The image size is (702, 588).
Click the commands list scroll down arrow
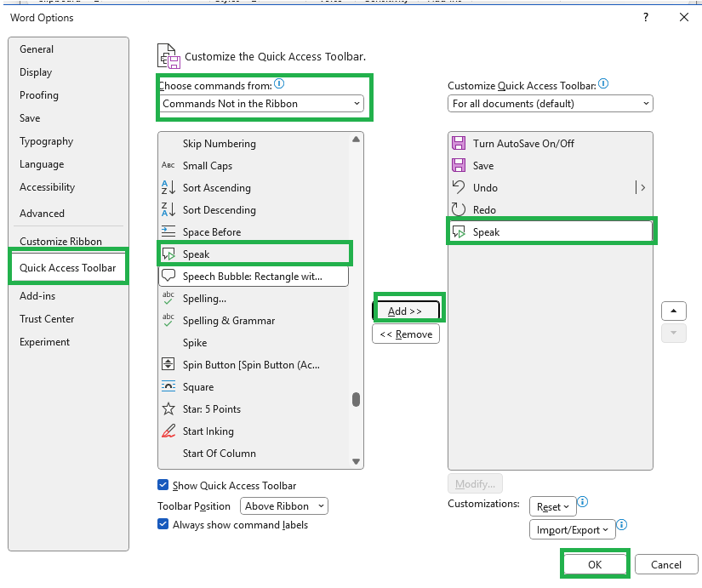coord(356,461)
